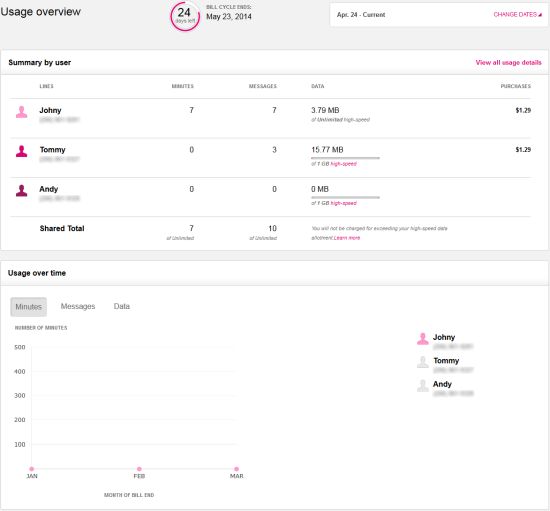Click Tommy's magenta user icon in summary
Screen dimensions: 550x511
[21, 152]
